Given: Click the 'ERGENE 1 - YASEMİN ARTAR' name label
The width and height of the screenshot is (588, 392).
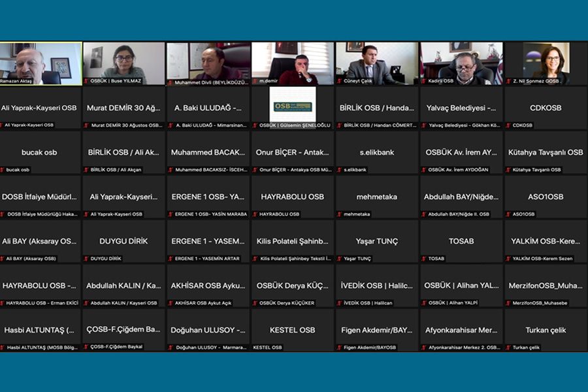Looking at the screenshot, I should (207, 259).
